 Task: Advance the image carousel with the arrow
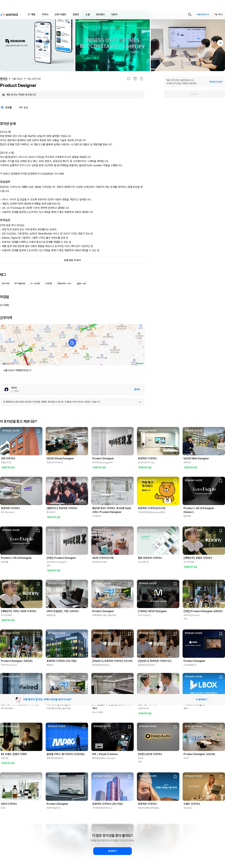220,43
